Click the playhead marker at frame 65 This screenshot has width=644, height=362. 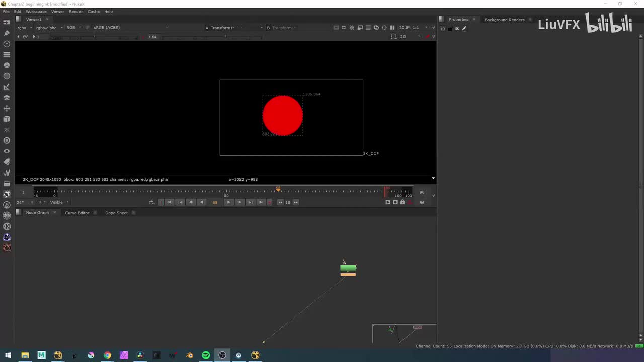click(278, 189)
